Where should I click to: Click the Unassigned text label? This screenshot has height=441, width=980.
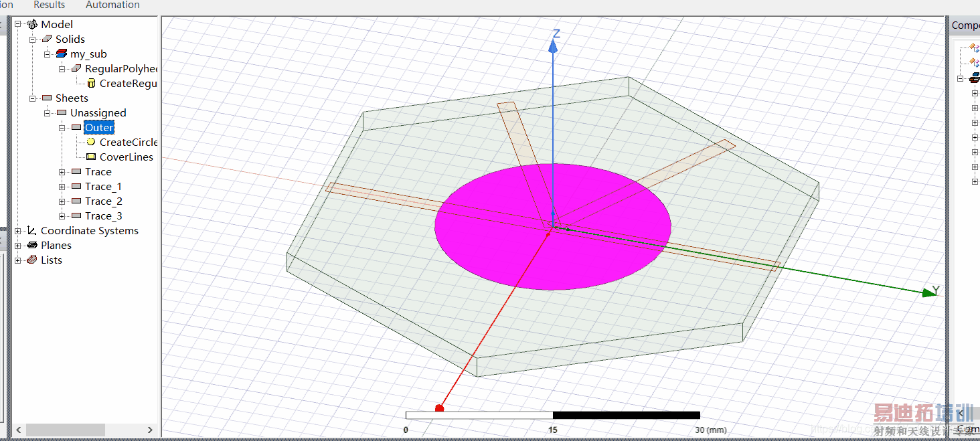[98, 113]
